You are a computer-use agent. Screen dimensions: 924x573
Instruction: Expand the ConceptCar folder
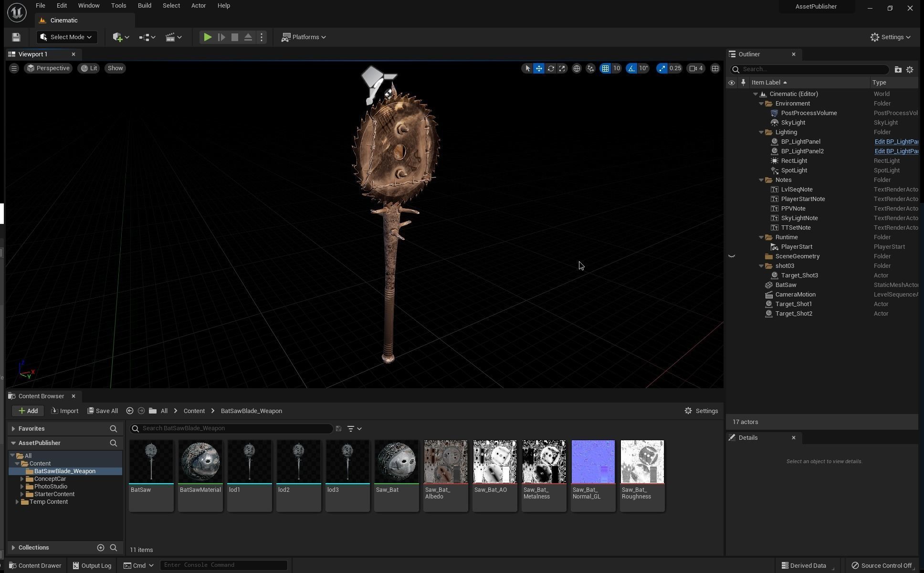pyautogui.click(x=22, y=479)
